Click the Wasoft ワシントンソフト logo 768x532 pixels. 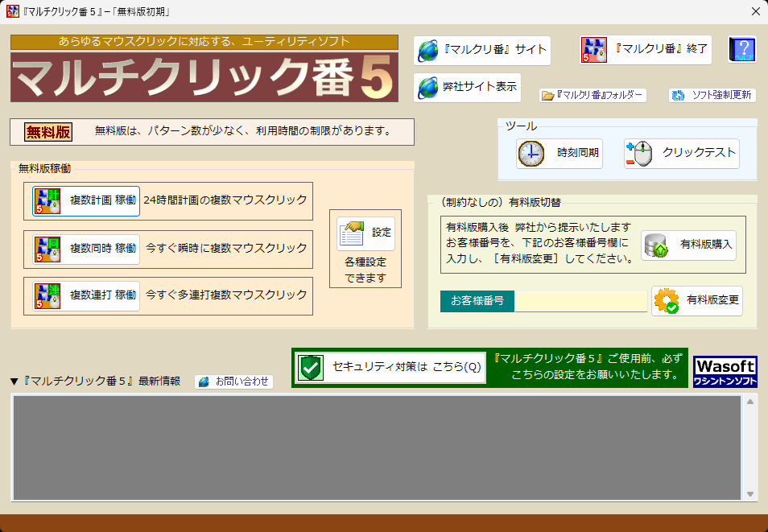(725, 372)
